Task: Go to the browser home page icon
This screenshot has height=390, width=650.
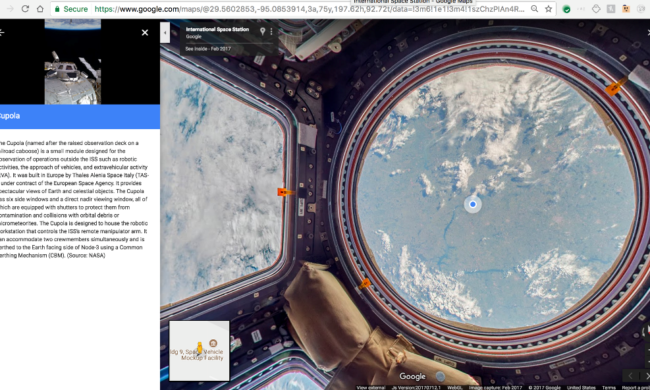Action: click(x=40, y=9)
